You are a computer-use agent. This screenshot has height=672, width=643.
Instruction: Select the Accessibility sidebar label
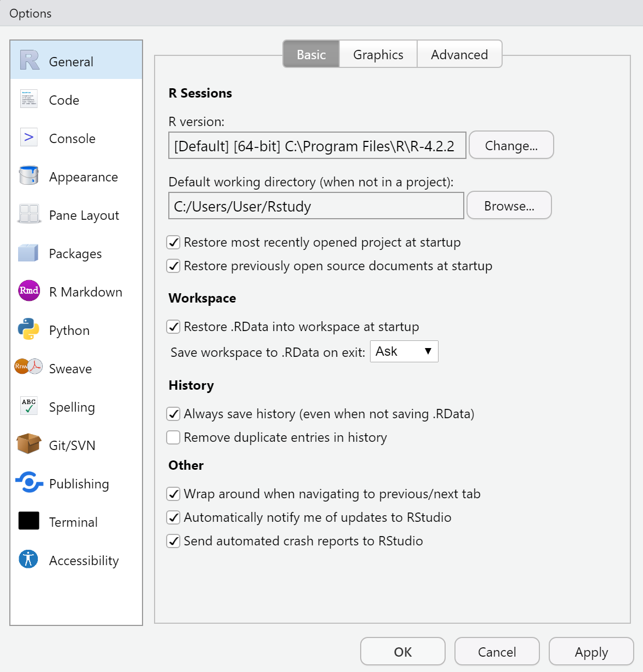coord(84,561)
